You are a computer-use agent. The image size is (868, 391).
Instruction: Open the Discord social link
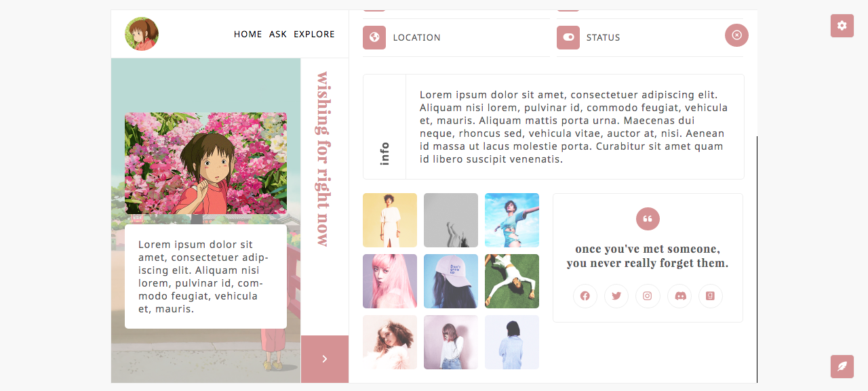[x=679, y=296]
